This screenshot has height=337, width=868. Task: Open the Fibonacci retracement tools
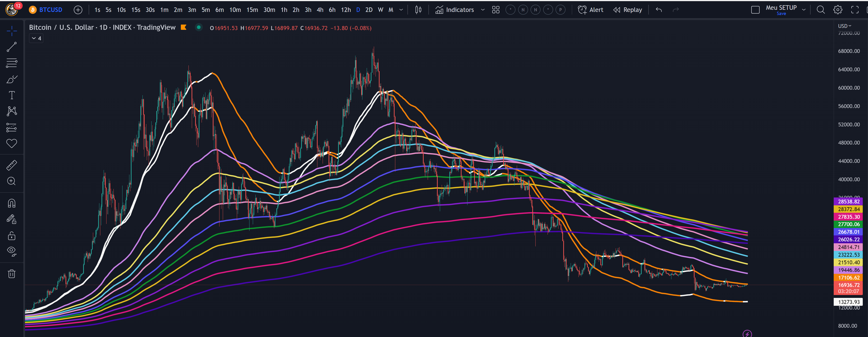point(11,63)
